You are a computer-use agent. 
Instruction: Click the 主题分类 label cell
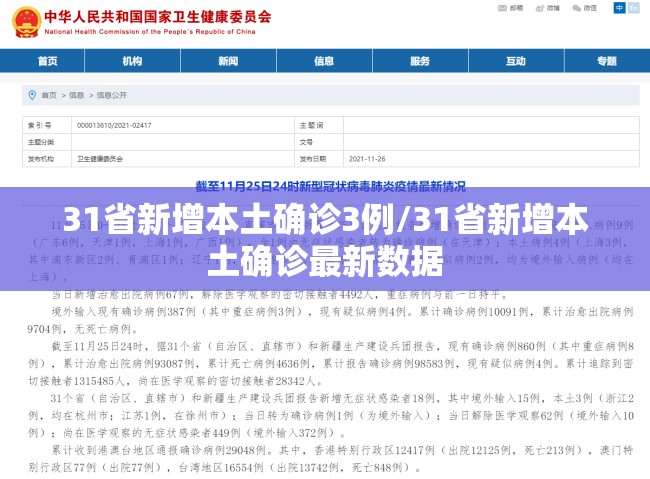pos(47,142)
